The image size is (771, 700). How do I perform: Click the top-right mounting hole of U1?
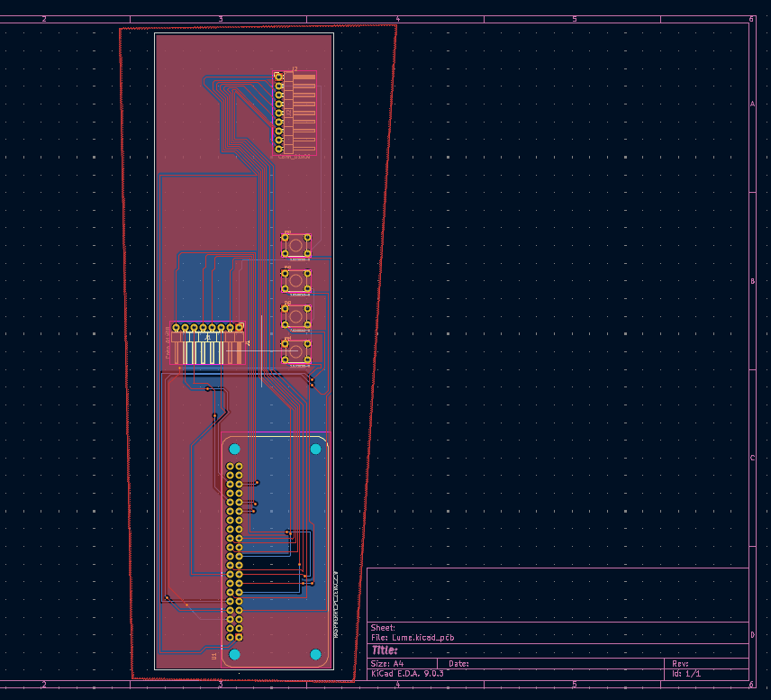(316, 449)
